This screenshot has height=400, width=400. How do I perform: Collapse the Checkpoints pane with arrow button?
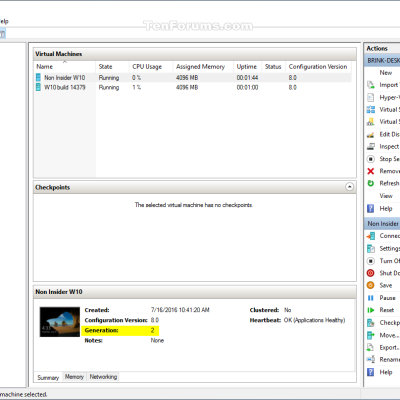pyautogui.click(x=349, y=187)
